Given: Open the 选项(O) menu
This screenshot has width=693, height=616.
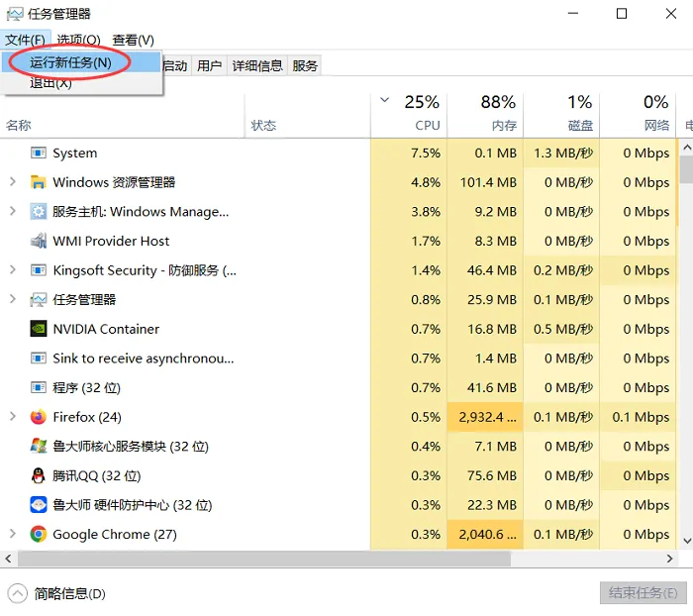Looking at the screenshot, I should point(78,40).
